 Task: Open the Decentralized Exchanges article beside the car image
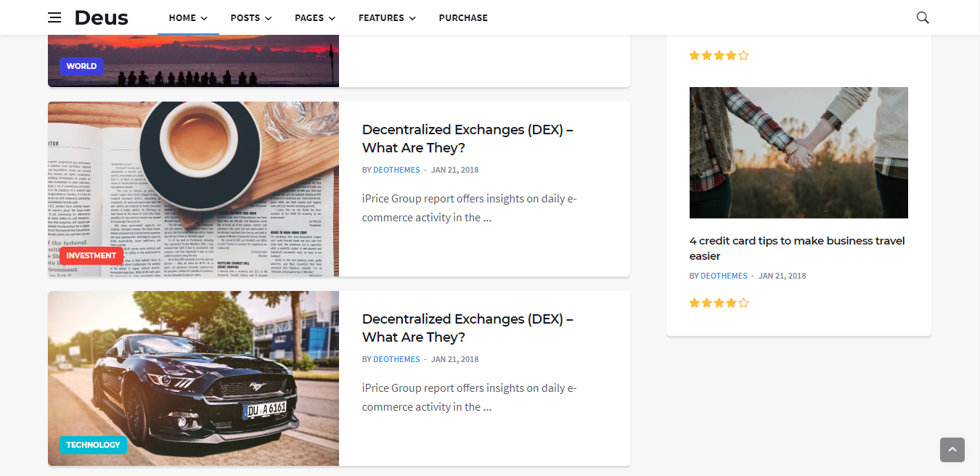pyautogui.click(x=467, y=328)
